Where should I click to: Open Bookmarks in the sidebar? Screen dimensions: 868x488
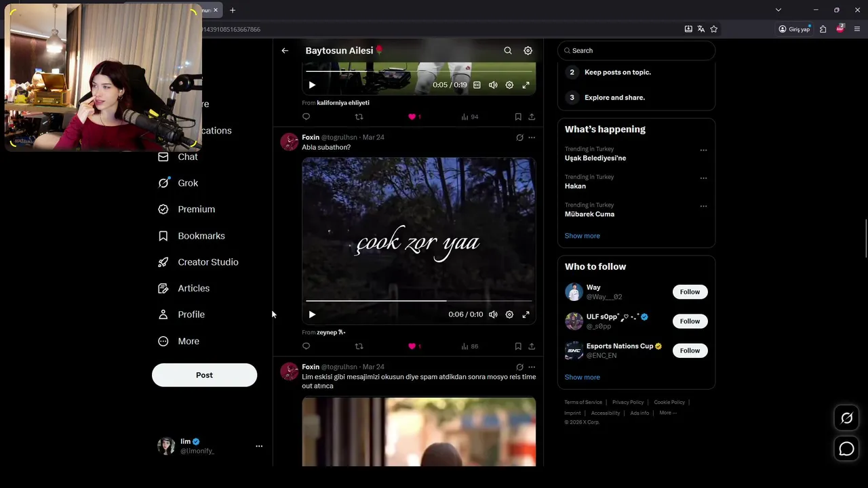(191, 236)
